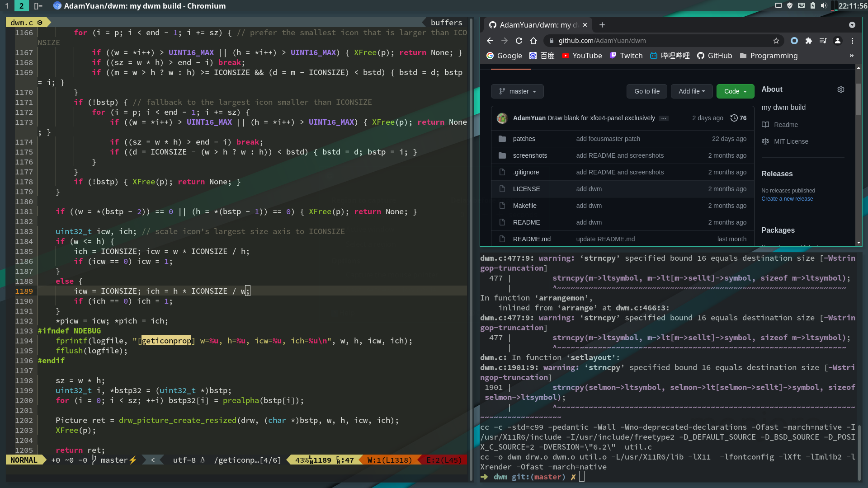Image resolution: width=868 pixels, height=488 pixels.
Task: Expand the green Code dropdown
Action: point(735,91)
